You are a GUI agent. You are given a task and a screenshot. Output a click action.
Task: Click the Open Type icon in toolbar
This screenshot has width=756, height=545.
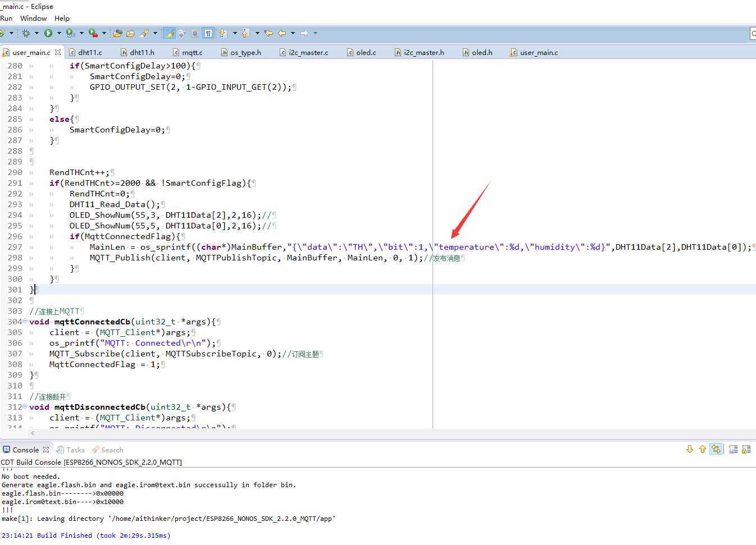(117, 33)
